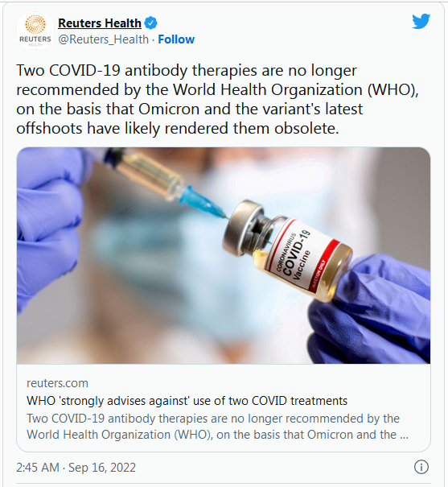Open the Reuters Health profile name

coord(100,23)
